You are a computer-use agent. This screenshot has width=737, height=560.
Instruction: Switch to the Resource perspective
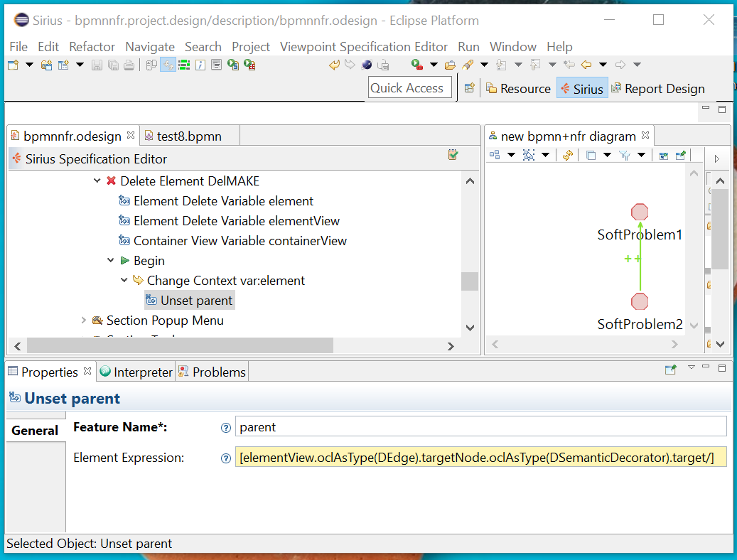pyautogui.click(x=518, y=88)
